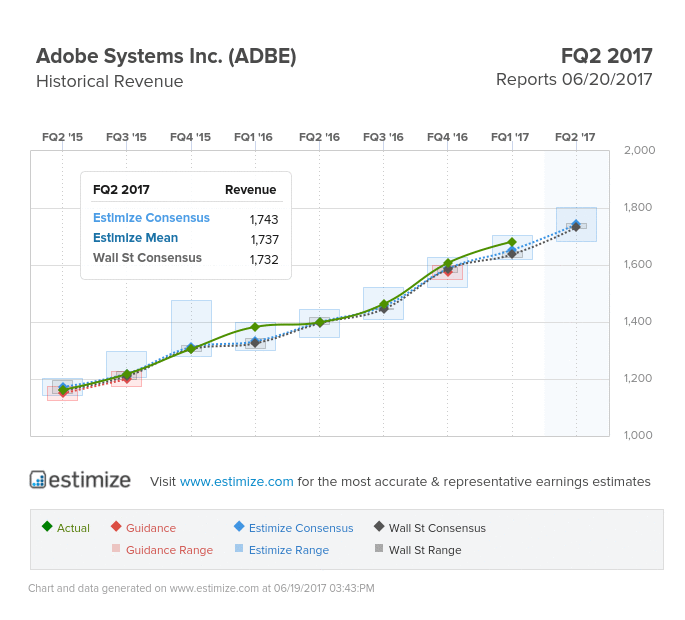The image size is (685, 620).
Task: Click the Revenue tooltip column header
Action: pos(250,190)
